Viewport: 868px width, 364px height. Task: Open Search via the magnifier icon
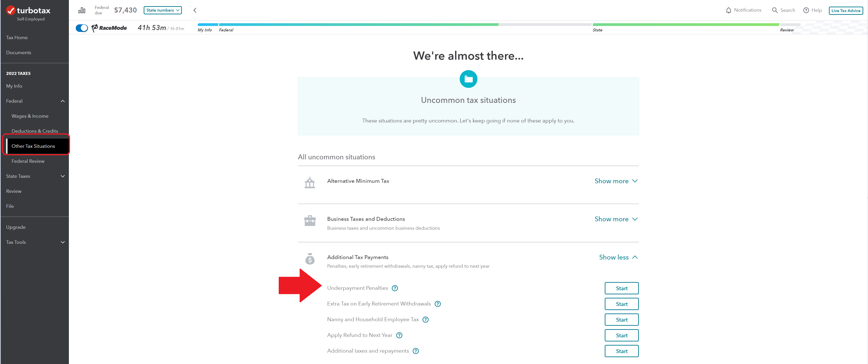775,10
